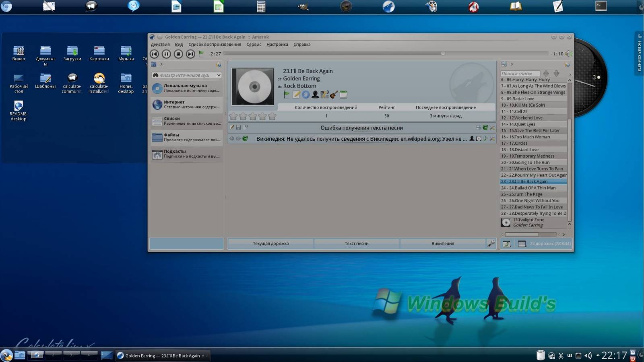This screenshot has width=644, height=362.
Task: Expand the playlist breadcrumb chevron
Action: tap(512, 64)
